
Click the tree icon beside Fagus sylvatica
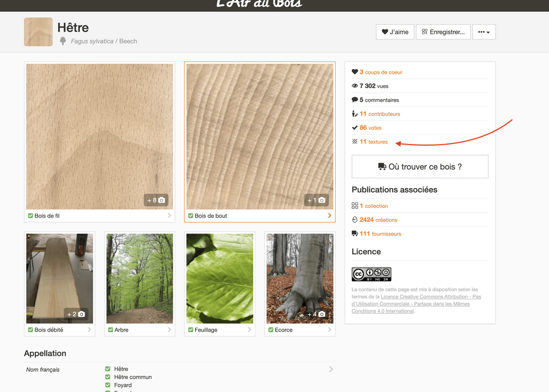pos(63,41)
